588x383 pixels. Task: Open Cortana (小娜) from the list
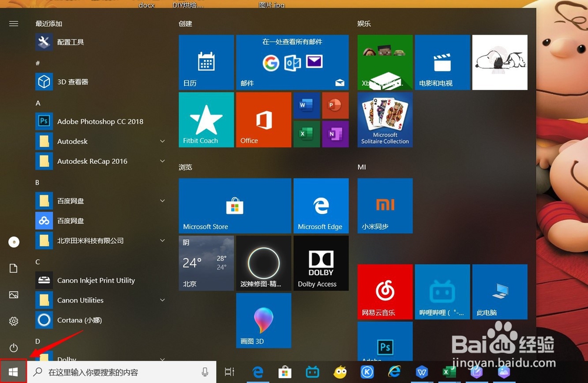(x=79, y=320)
